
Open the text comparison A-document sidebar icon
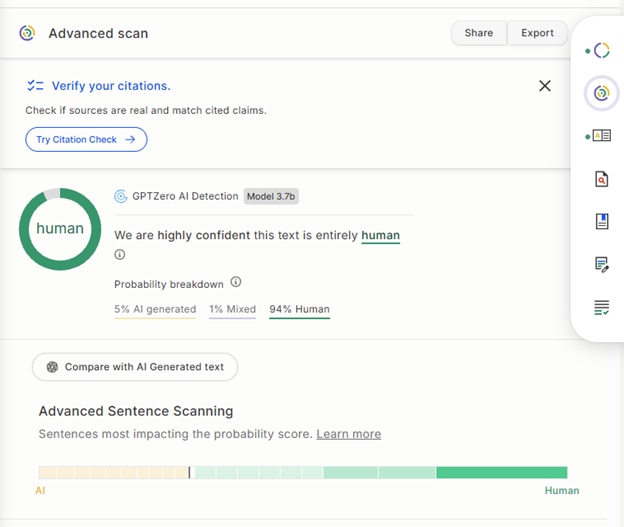tap(601, 136)
